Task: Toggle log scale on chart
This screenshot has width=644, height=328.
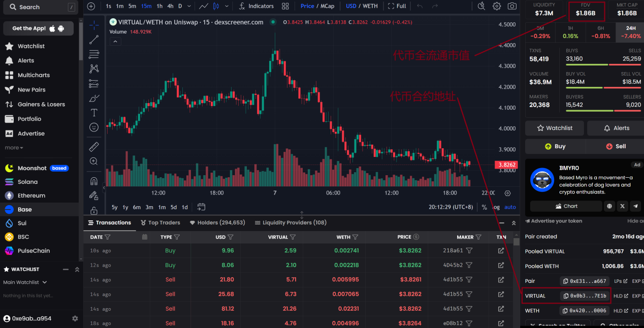Action: click(496, 207)
